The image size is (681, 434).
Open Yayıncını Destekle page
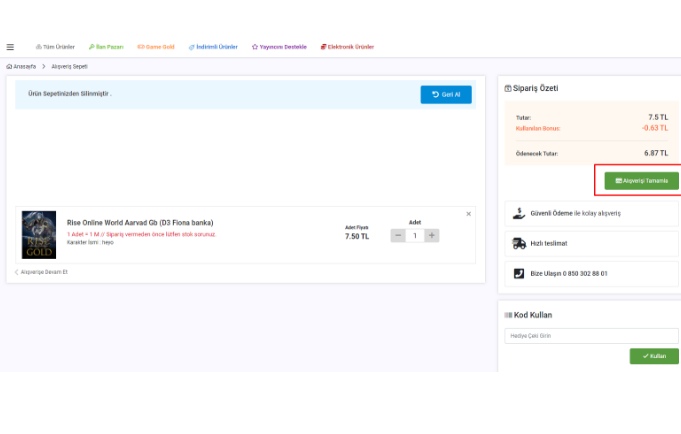coord(279,47)
